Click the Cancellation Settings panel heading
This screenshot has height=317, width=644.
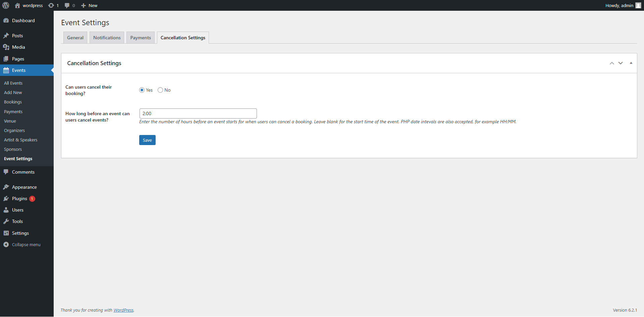94,63
